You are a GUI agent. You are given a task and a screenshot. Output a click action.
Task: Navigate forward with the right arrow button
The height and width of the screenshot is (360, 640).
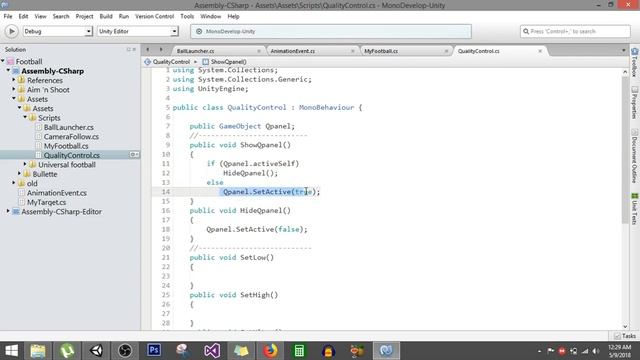[x=161, y=50]
